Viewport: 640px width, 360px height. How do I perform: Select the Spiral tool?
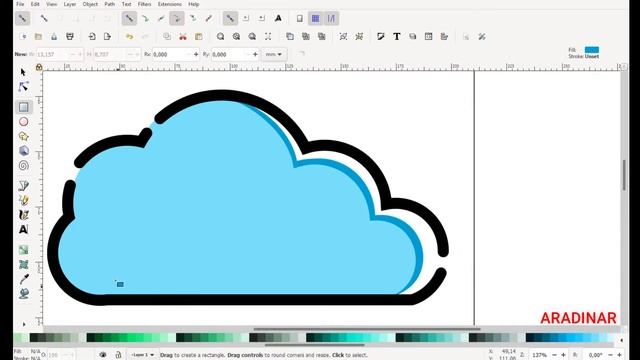[x=24, y=165]
